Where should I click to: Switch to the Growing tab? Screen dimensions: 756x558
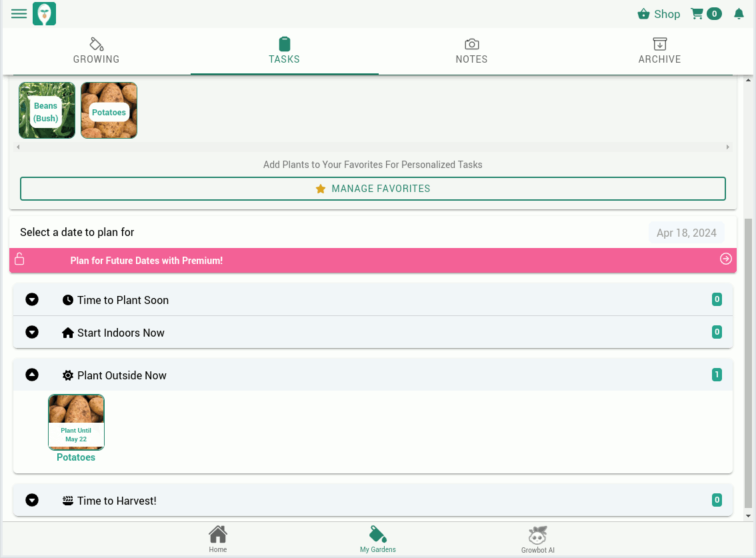pyautogui.click(x=97, y=51)
